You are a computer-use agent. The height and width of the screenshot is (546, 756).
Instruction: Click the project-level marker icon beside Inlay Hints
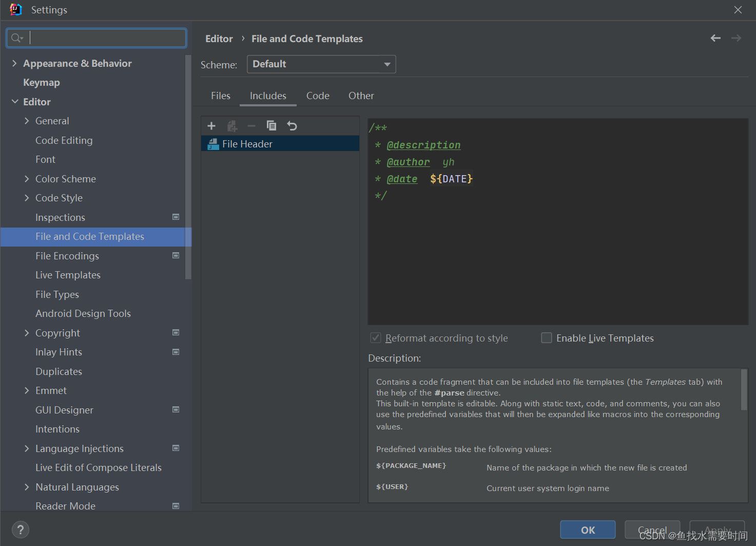click(176, 352)
